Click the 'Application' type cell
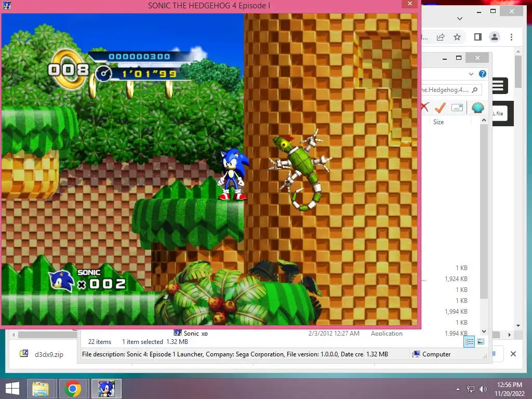This screenshot has height=399, width=532. tap(387, 333)
